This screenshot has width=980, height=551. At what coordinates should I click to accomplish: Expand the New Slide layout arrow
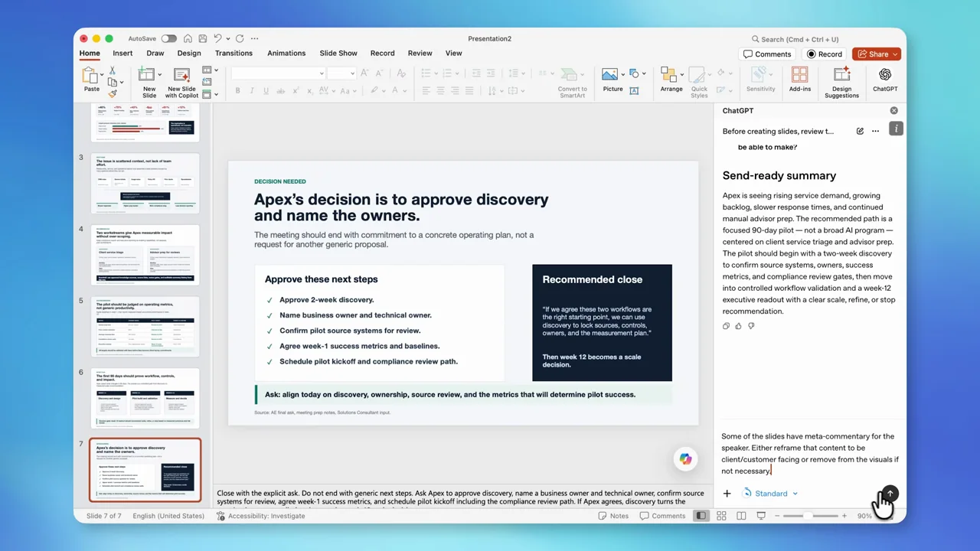pyautogui.click(x=159, y=74)
